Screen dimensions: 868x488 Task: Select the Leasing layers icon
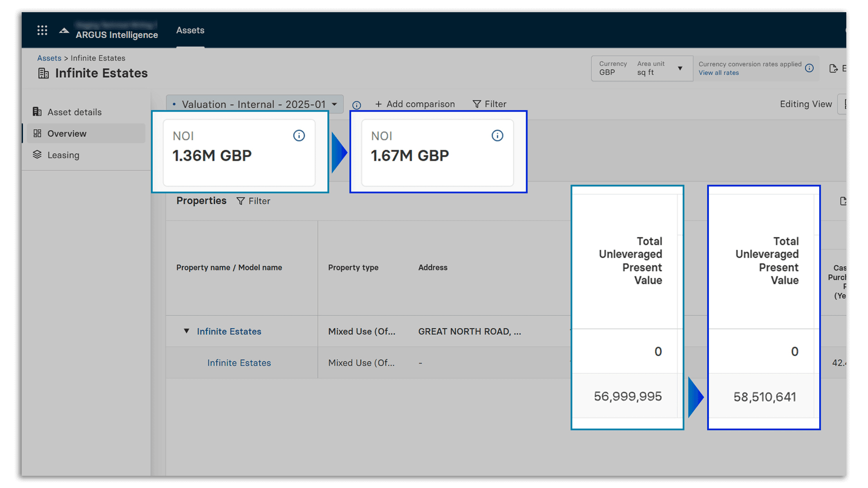coord(37,155)
